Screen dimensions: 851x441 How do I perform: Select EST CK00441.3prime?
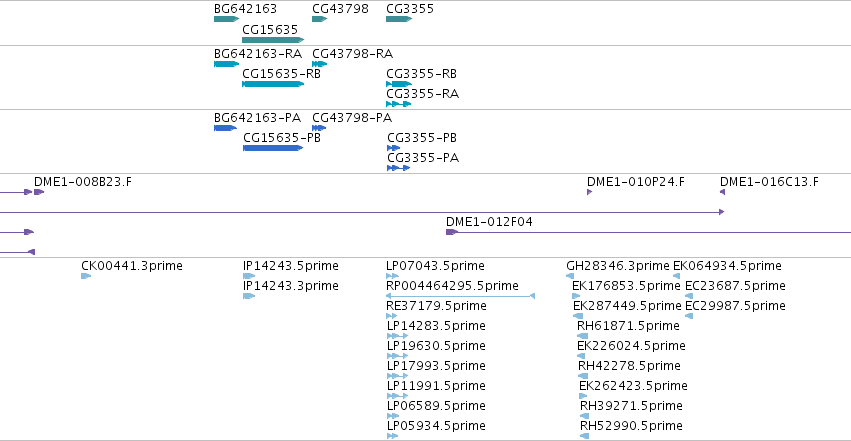tap(86, 276)
